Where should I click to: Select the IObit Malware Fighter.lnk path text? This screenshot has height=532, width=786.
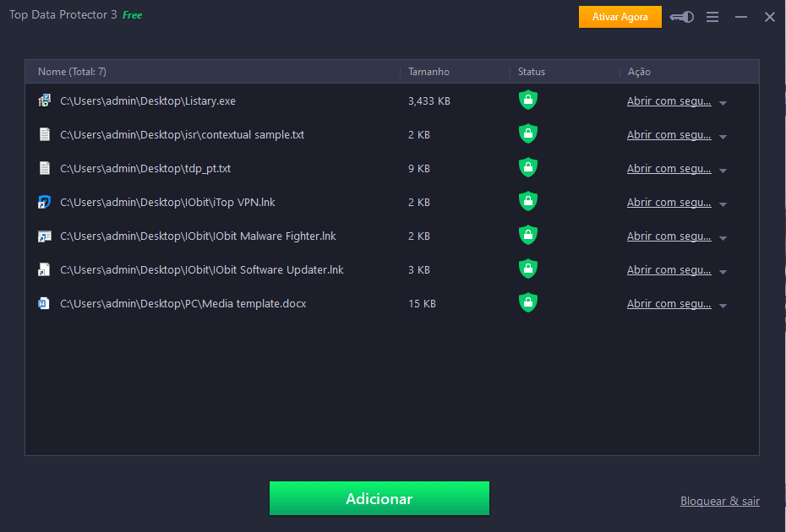point(198,236)
